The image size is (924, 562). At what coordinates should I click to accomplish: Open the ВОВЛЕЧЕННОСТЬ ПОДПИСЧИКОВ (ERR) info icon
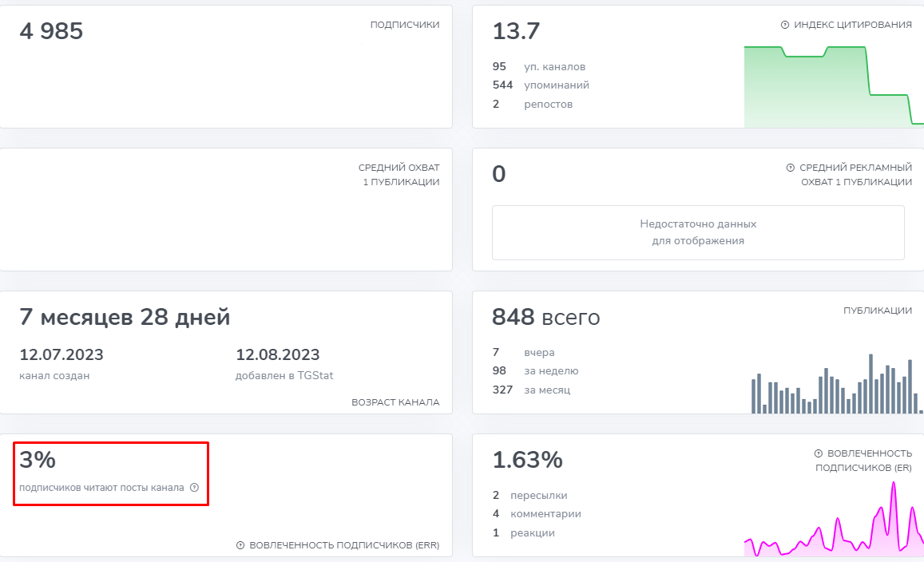point(240,545)
